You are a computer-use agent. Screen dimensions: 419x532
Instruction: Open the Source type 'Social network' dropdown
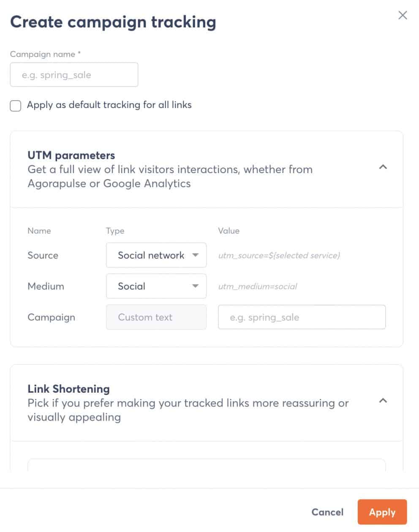click(x=156, y=255)
